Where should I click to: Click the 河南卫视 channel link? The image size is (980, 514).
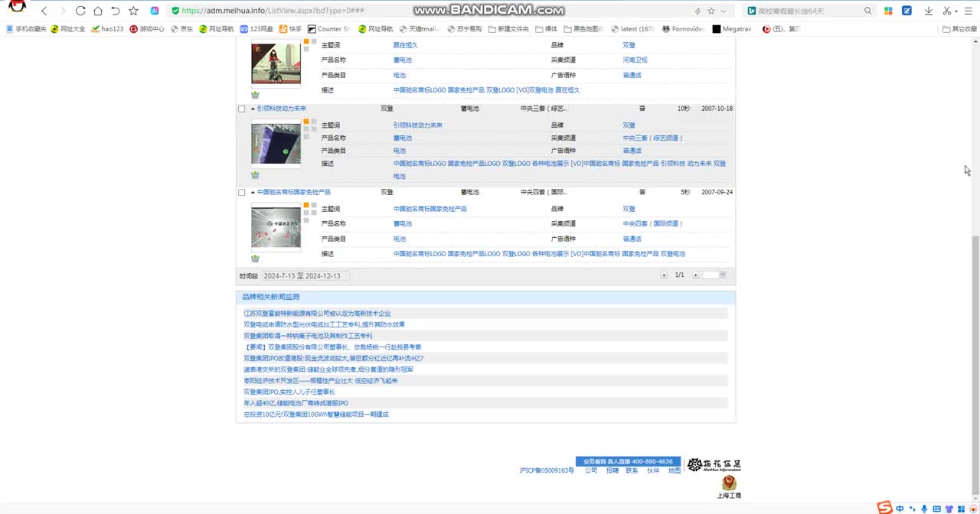(x=635, y=60)
